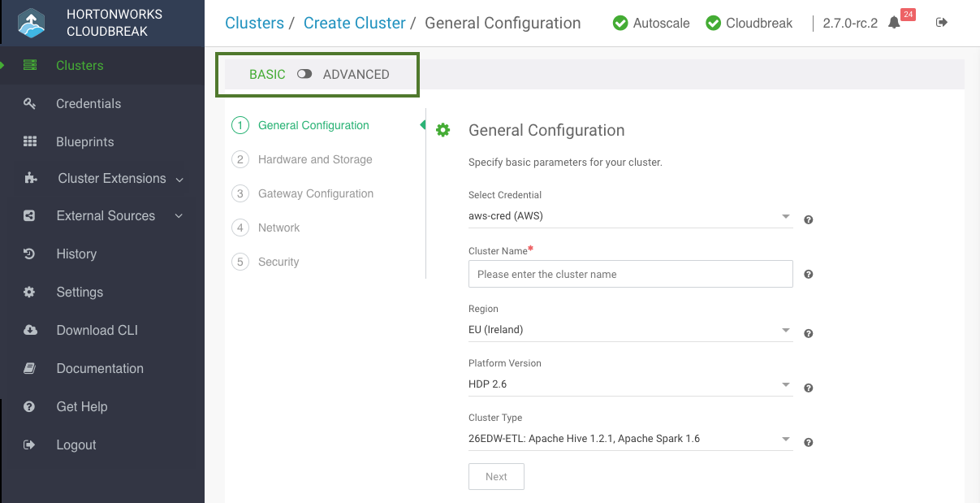
Task: Click the Documentation book icon
Action: coord(29,368)
